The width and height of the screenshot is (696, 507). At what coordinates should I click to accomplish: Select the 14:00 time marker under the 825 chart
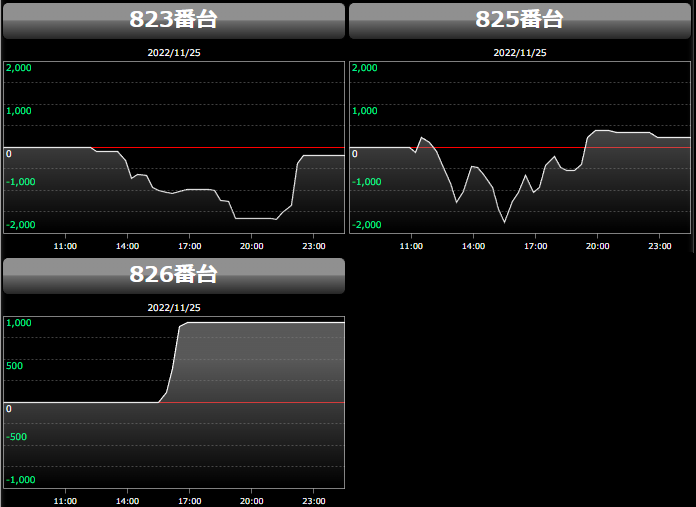(472, 245)
